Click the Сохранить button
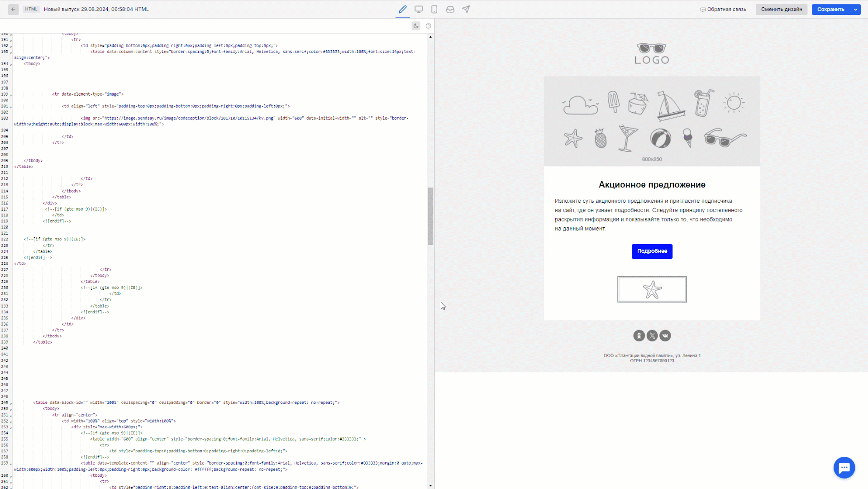Viewport: 868px width, 489px height. pos(831,9)
